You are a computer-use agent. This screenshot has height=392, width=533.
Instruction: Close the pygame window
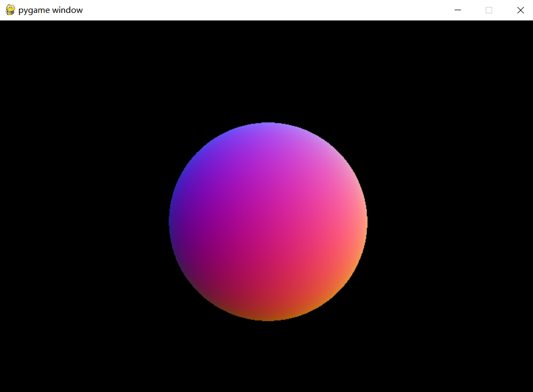pos(520,10)
